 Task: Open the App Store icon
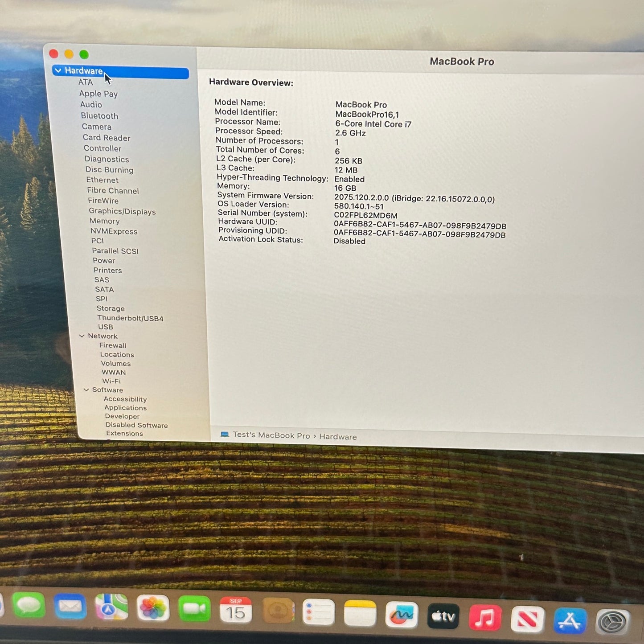570,620
